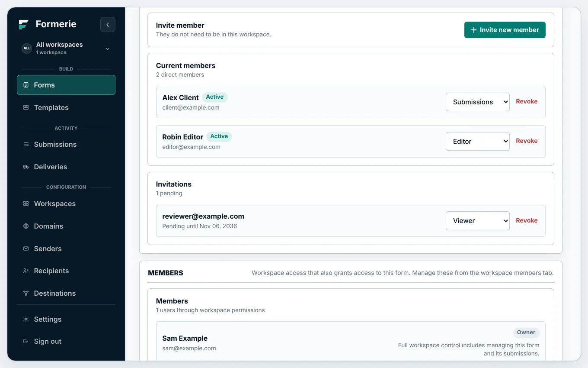Go to Domains configuration
Image resolution: width=588 pixels, height=368 pixels.
(x=66, y=226)
